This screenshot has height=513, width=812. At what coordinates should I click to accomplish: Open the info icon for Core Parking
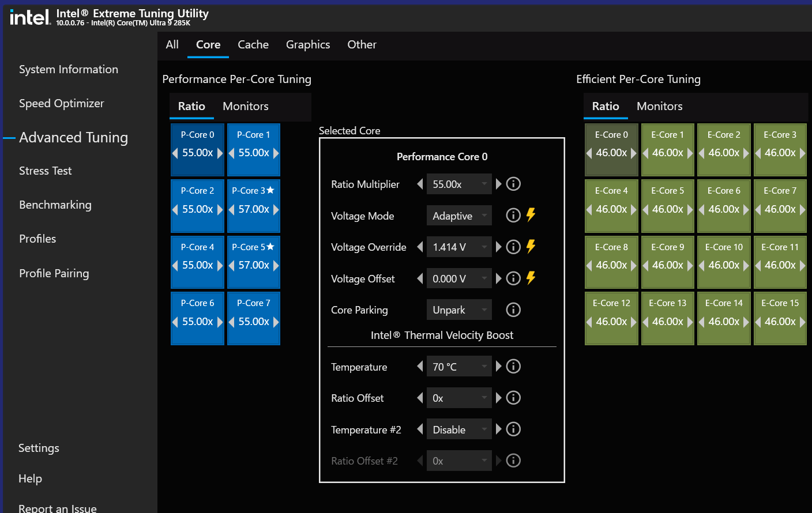coord(513,310)
